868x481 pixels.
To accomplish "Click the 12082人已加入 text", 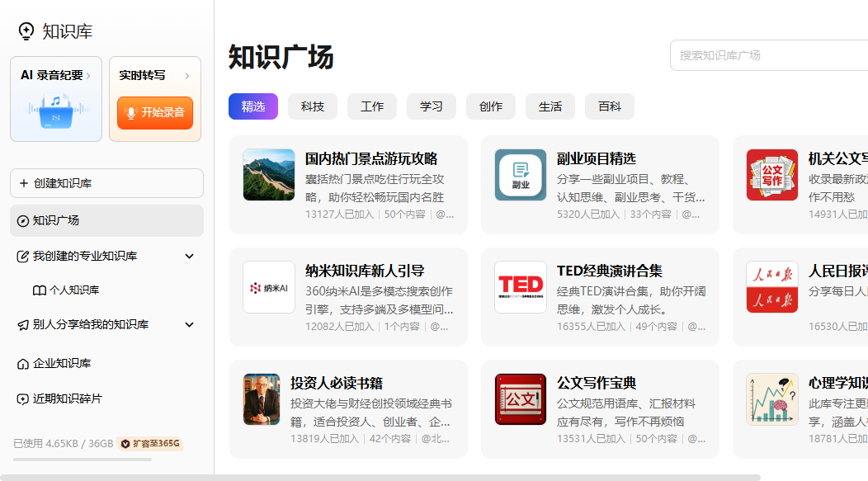I will click(x=340, y=327).
